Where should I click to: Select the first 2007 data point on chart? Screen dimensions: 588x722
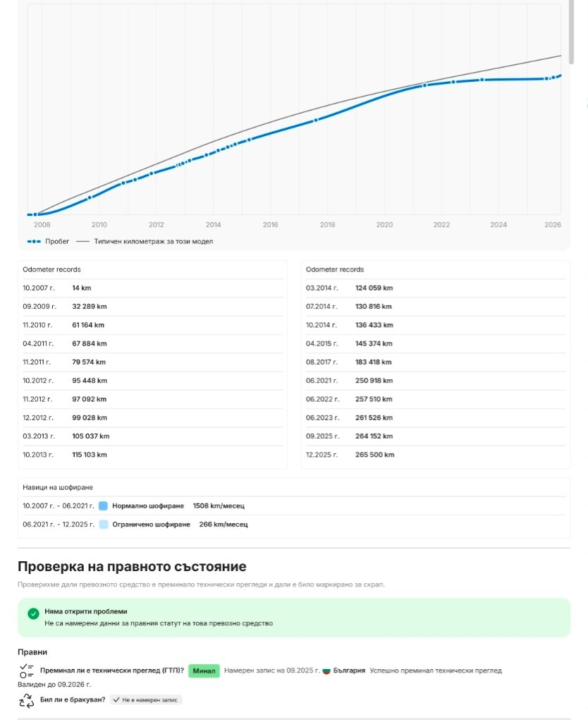point(35,214)
